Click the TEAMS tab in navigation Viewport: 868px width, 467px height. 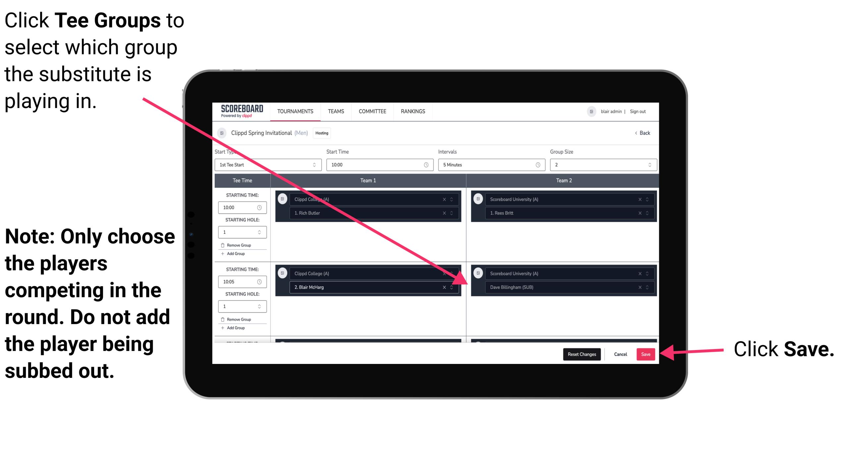pos(335,111)
